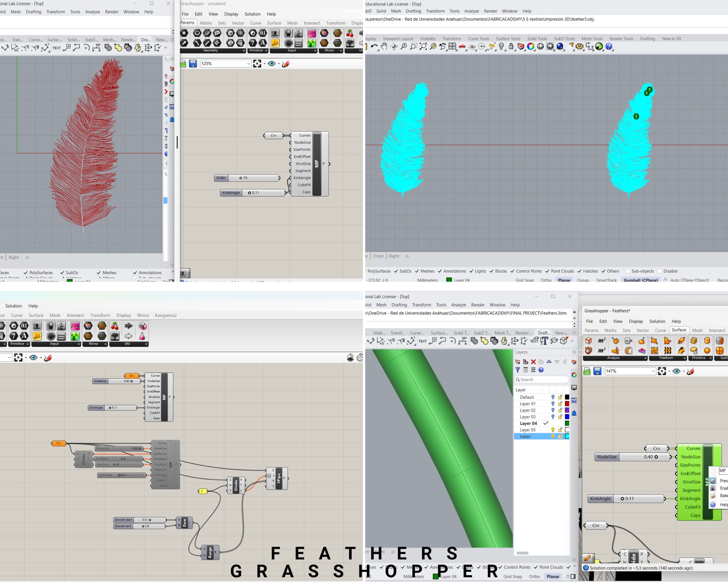Viewport: 728px width, 582px height.
Task: Click the funnel filter icon in Layers panel
Action: tap(518, 370)
